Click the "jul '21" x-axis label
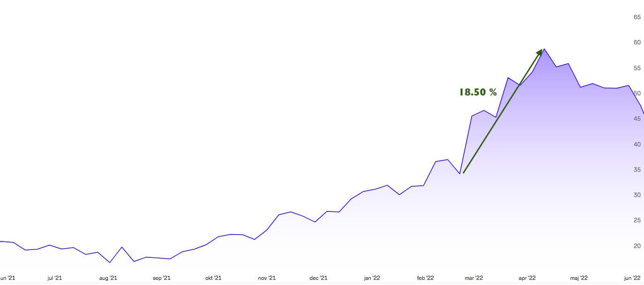The height and width of the screenshot is (285, 644). point(54,278)
